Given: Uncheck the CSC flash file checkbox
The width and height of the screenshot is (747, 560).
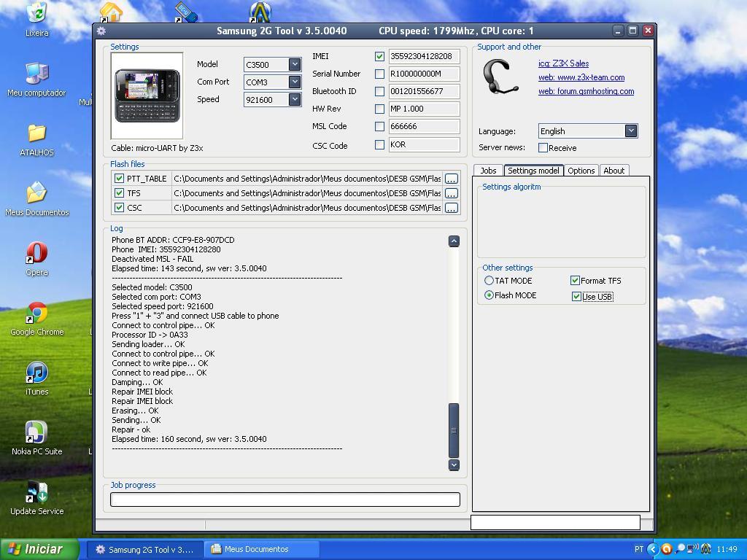Looking at the screenshot, I should point(119,208).
